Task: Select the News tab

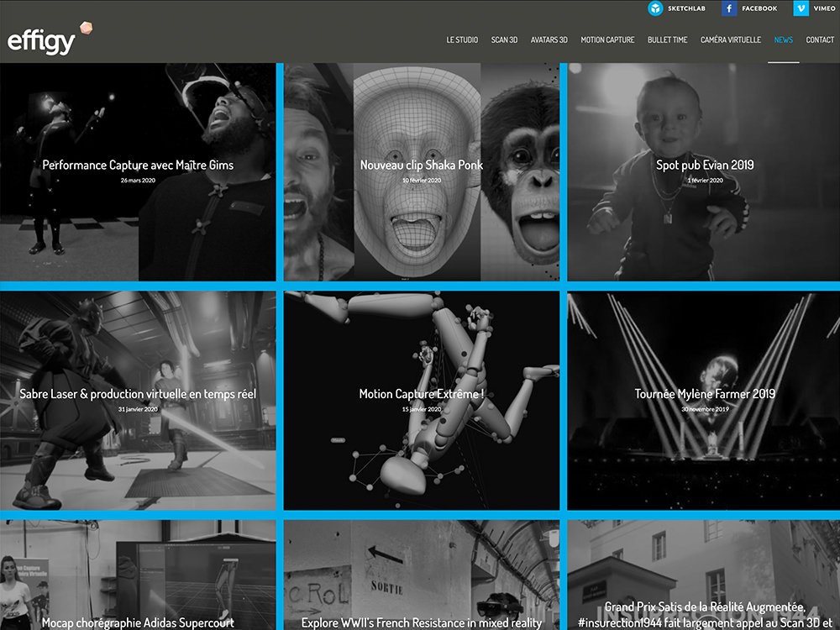Action: 783,39
